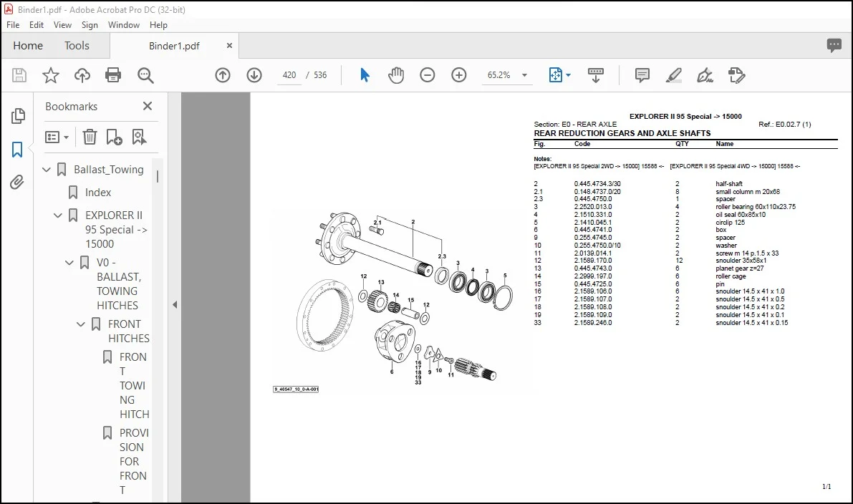Close the Bookmarks panel
Viewport: 853px width, 504px height.
click(148, 106)
